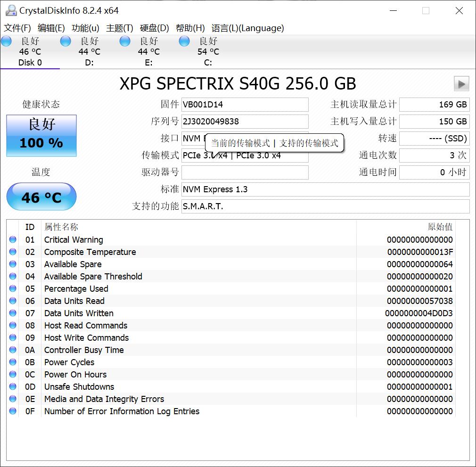Click the Disk 0 health status indicator

click(x=6, y=41)
